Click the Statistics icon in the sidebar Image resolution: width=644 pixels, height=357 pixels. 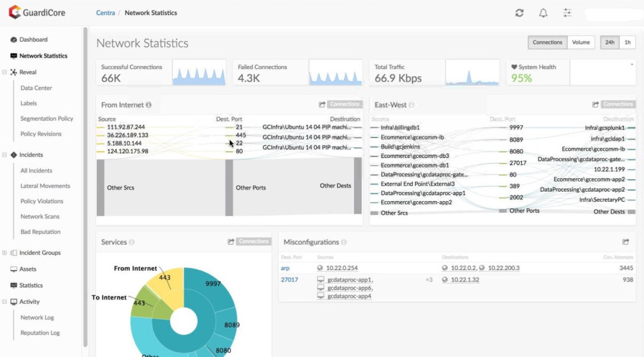[x=13, y=286]
